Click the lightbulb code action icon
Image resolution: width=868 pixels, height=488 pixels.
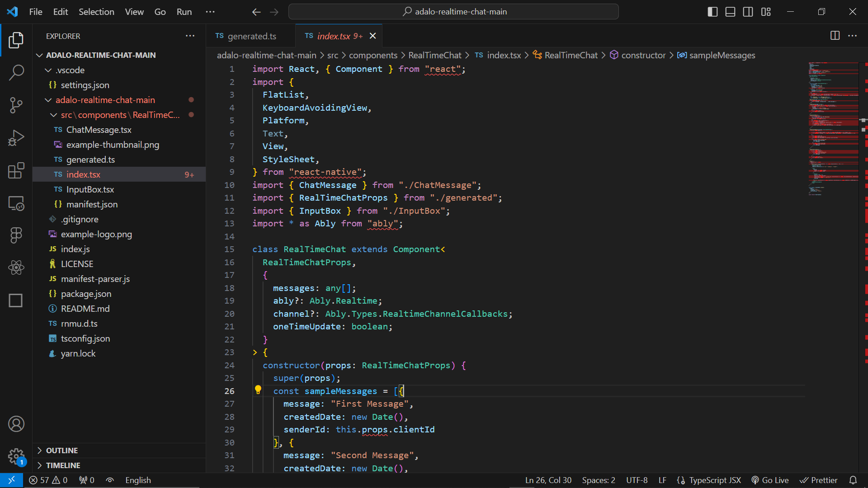pos(258,390)
